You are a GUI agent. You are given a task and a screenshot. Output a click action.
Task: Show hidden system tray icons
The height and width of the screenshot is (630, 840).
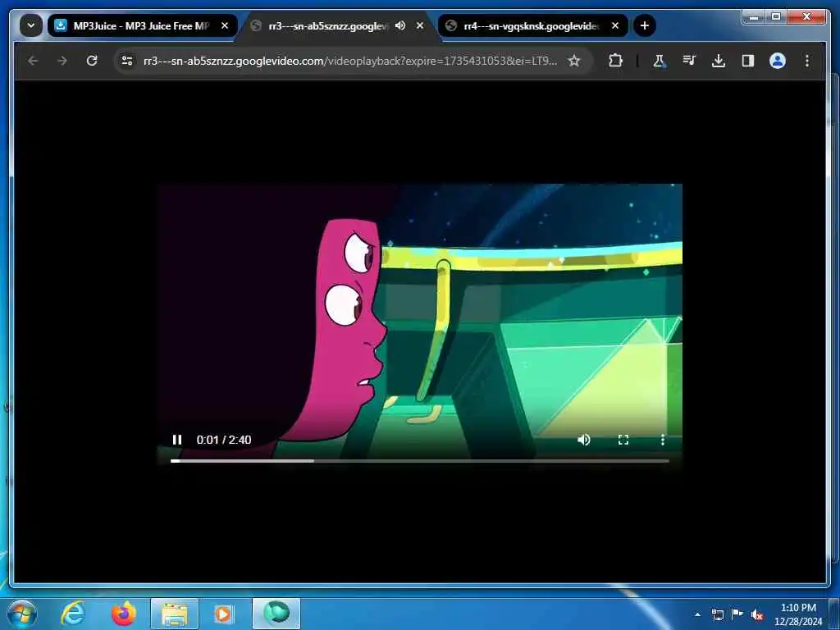tap(697, 614)
